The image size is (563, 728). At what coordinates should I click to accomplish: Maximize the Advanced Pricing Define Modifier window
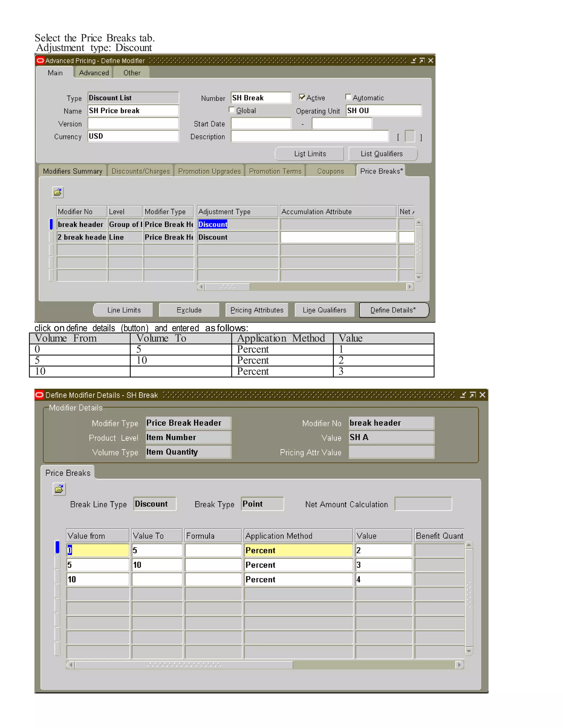click(422, 60)
